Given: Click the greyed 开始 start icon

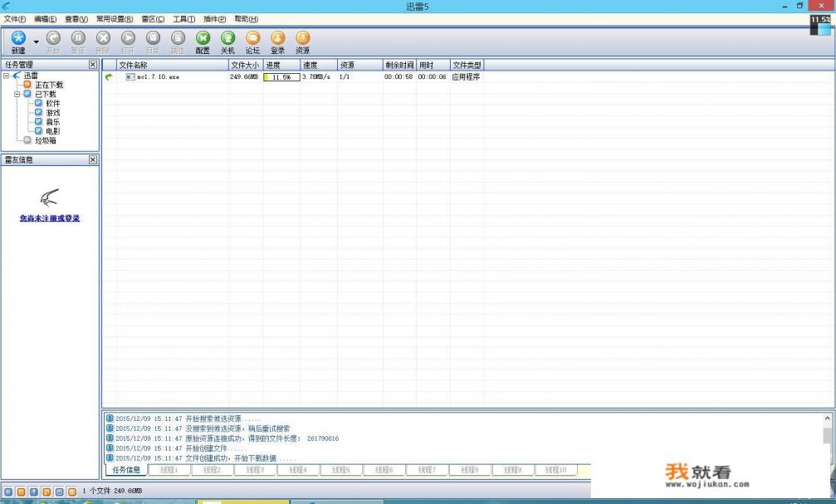Looking at the screenshot, I should [x=53, y=38].
